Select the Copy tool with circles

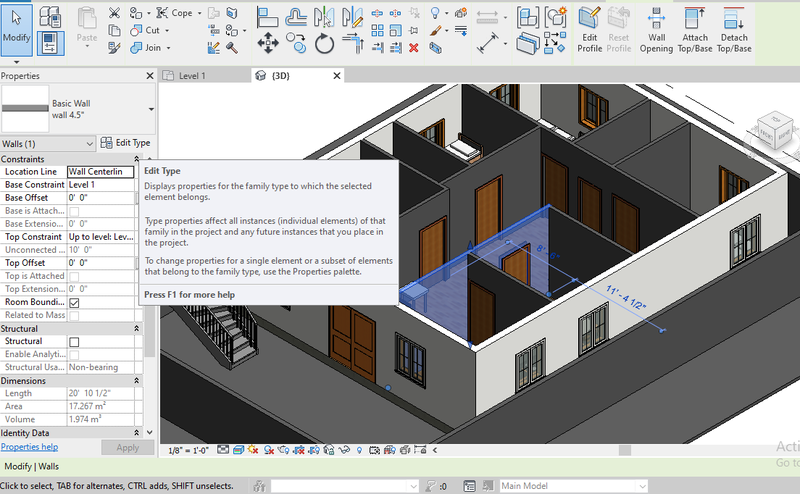(x=296, y=43)
